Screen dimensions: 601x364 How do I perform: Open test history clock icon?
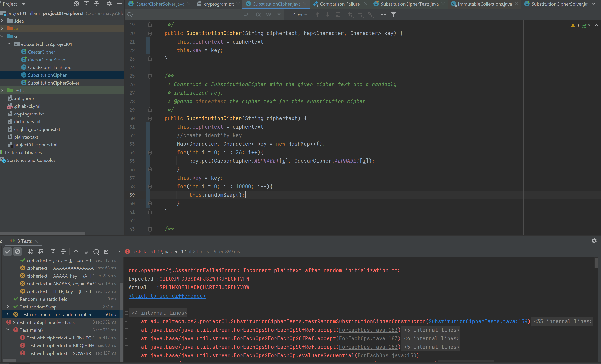tap(96, 251)
